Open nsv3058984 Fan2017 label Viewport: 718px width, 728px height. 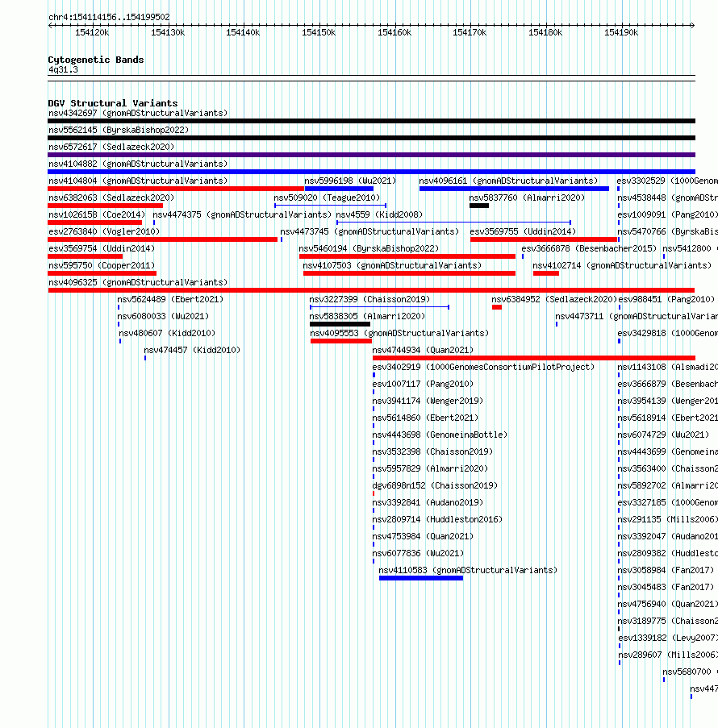click(666, 571)
